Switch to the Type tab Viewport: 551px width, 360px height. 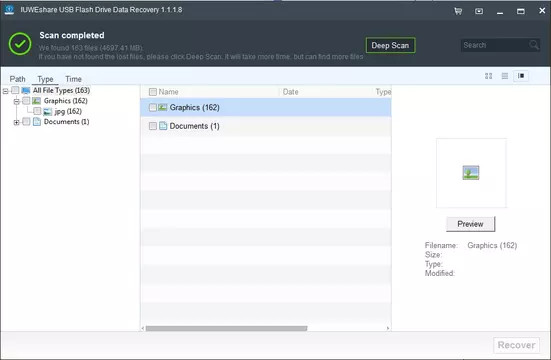coord(45,79)
